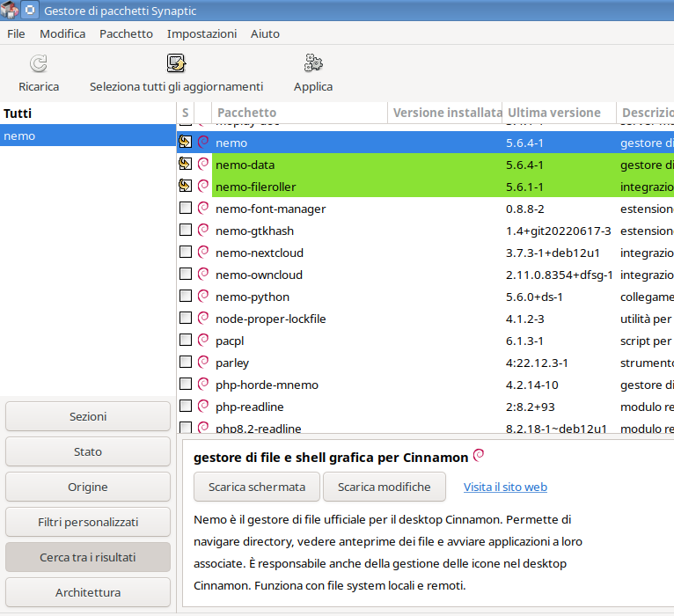Sort by the Pacchetto column header
The width and height of the screenshot is (674, 616).
coord(299,113)
